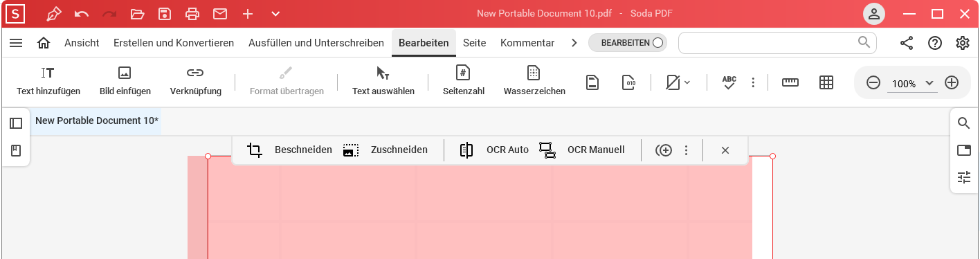The image size is (980, 259).
Task: Click Beschneiden crop tool
Action: pos(289,150)
